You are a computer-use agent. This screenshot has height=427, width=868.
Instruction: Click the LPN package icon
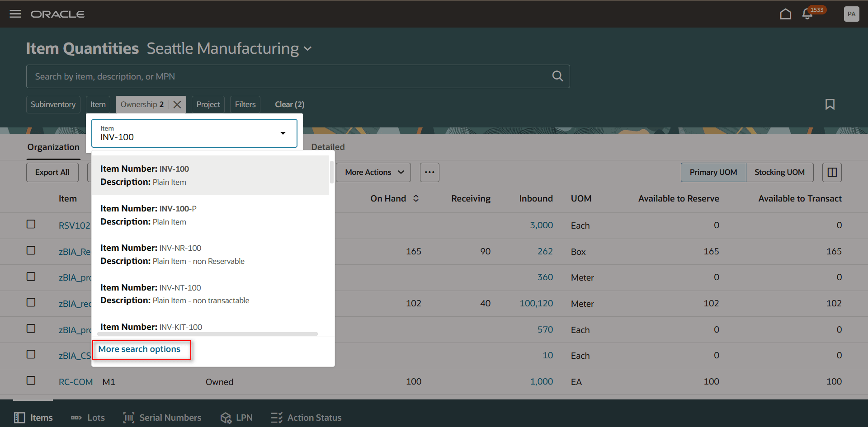226,418
